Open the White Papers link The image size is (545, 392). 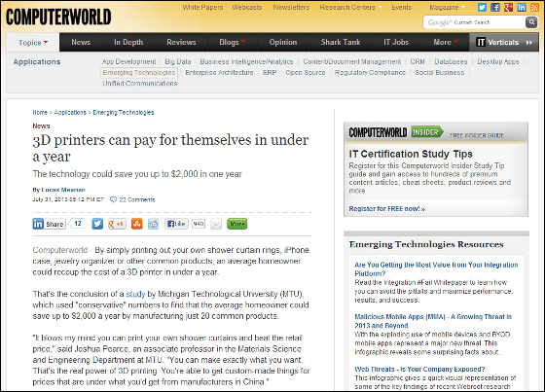202,7
